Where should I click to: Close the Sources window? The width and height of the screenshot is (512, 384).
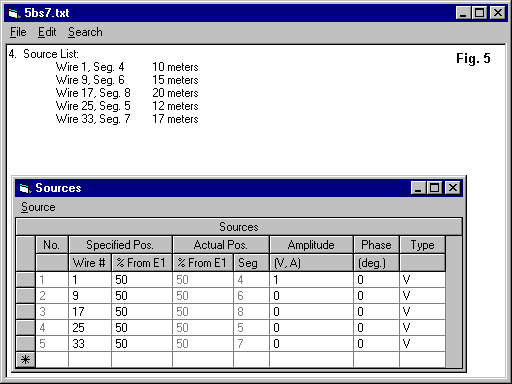tap(453, 188)
